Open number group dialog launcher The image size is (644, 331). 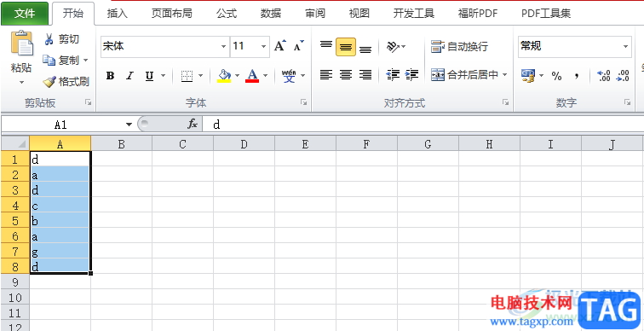tap(627, 102)
